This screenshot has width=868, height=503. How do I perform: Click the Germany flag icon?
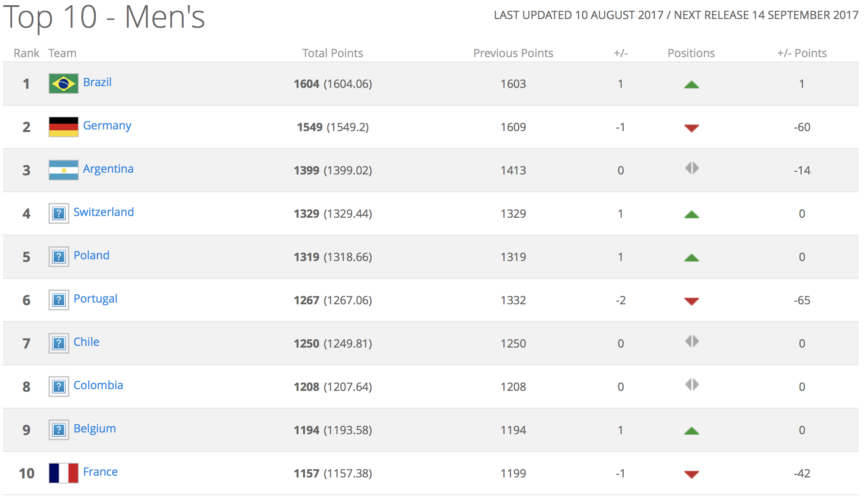[x=64, y=127]
